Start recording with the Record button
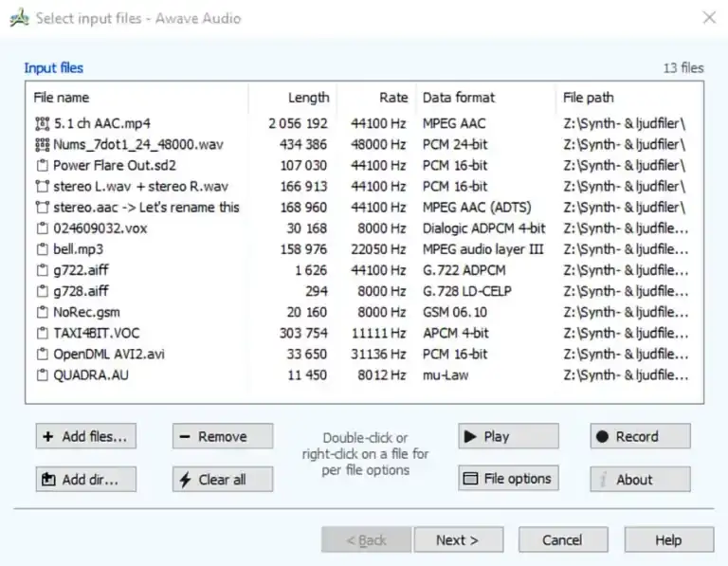The width and height of the screenshot is (728, 566). (x=640, y=436)
